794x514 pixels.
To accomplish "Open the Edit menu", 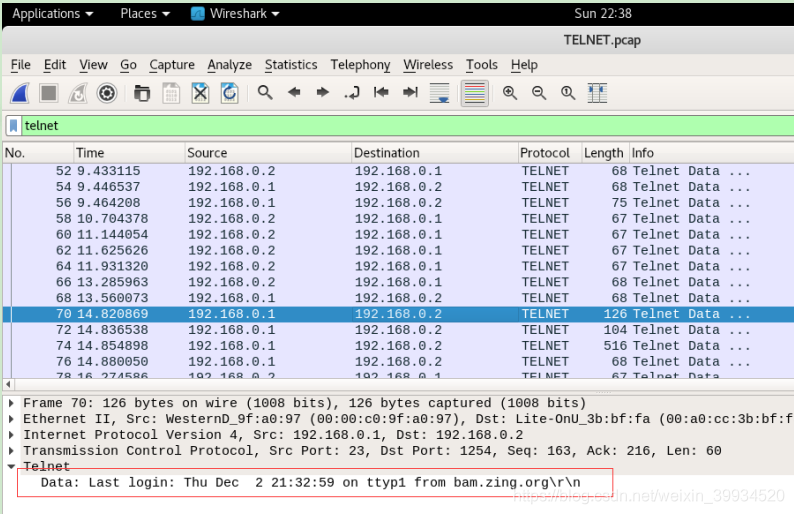I will tap(55, 65).
